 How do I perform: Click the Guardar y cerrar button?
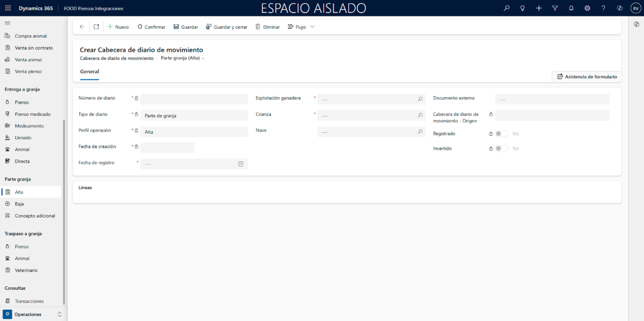coord(227,27)
